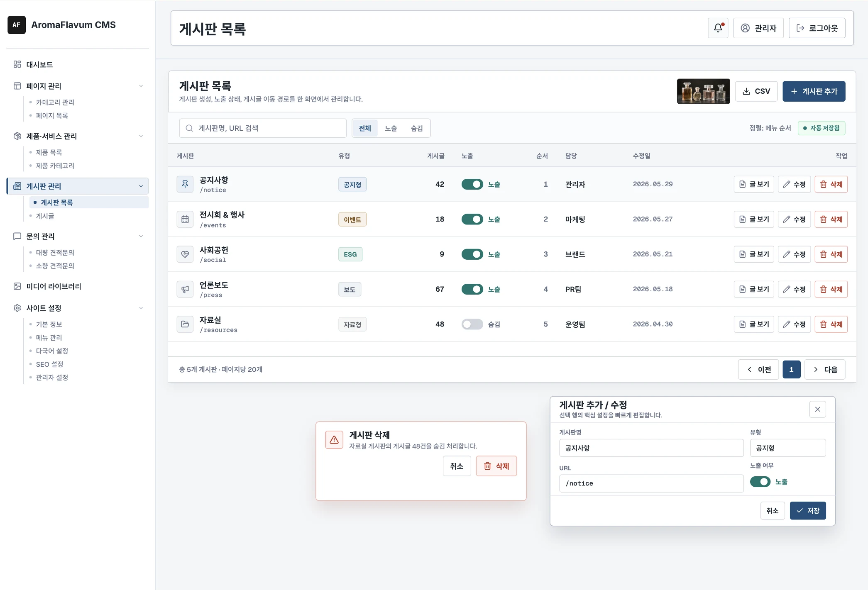Click the perfume bottles thumbnail
Image resolution: width=868 pixels, height=590 pixels.
click(x=703, y=91)
